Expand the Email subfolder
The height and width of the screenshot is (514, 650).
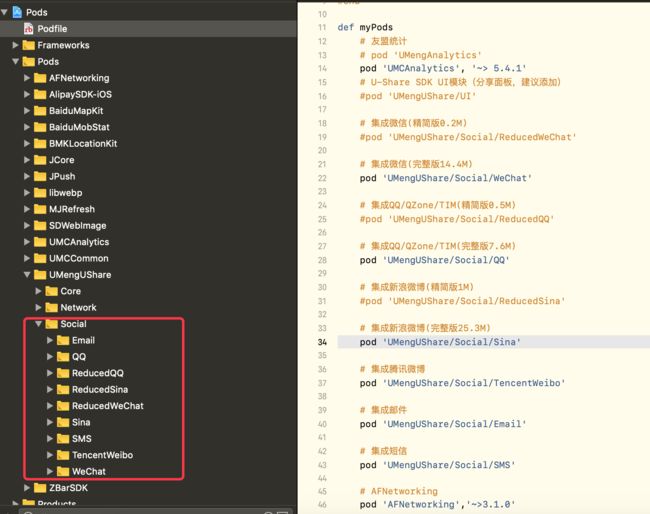point(50,340)
